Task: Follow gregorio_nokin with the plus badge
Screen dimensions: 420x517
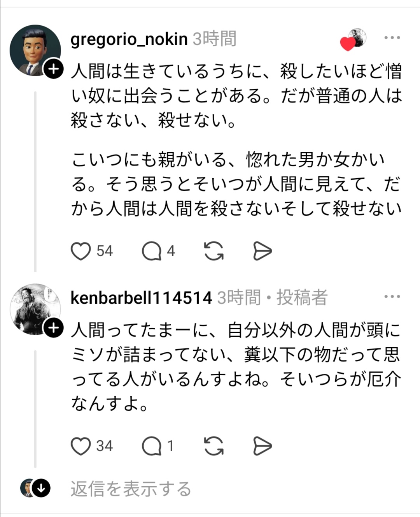Action: [x=54, y=69]
